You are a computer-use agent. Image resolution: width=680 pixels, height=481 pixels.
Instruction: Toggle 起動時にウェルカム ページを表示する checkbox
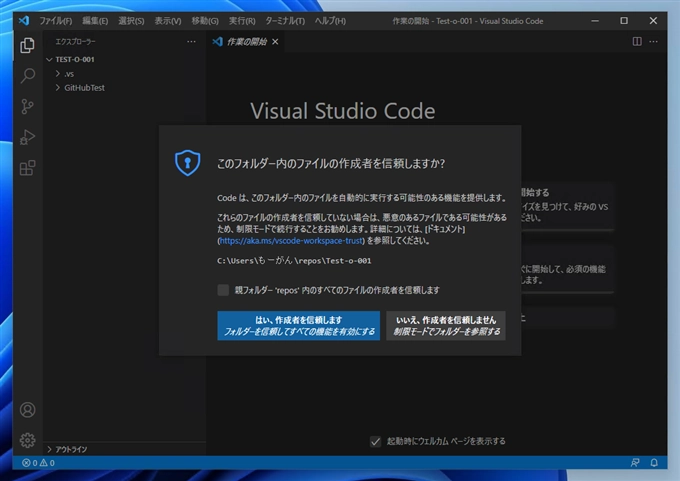point(375,442)
